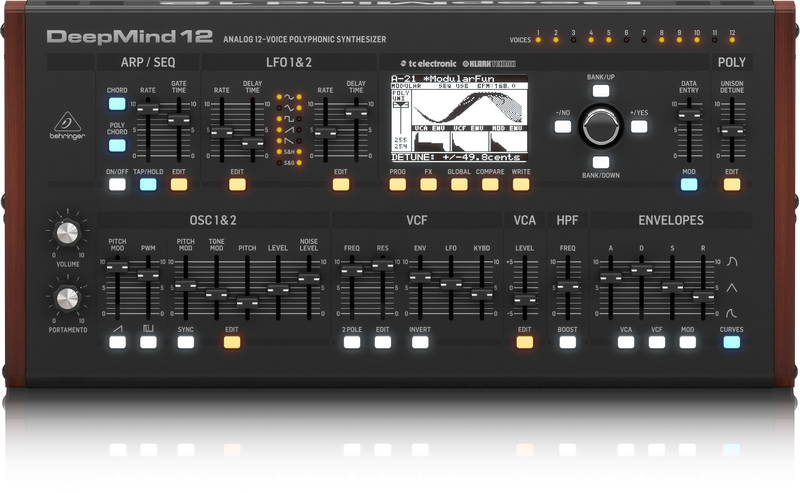800x493 pixels.
Task: Select the VCF envelope button
Action: pos(657,342)
